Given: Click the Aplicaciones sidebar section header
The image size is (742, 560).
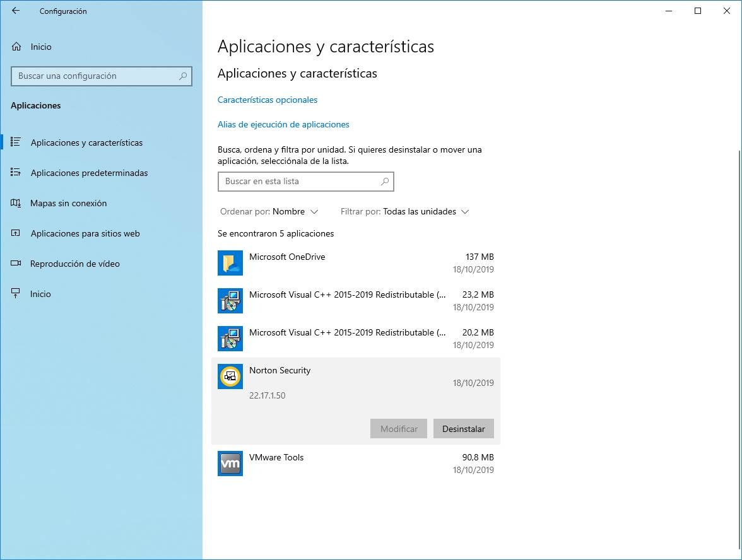Looking at the screenshot, I should (36, 105).
